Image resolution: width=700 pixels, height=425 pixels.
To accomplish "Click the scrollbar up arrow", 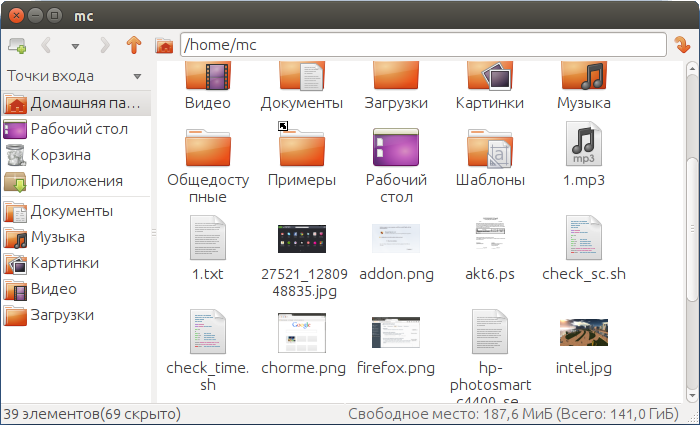I will coord(692,68).
